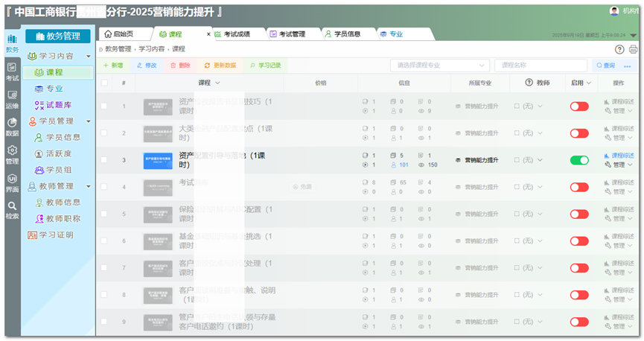
Task: Open 试题库 in the sidebar
Action: click(54, 105)
